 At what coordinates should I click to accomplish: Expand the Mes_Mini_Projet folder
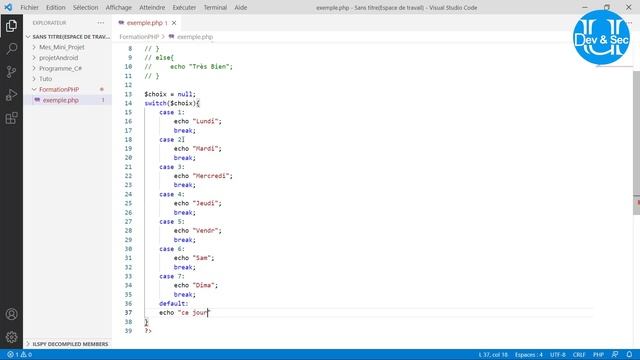click(62, 47)
